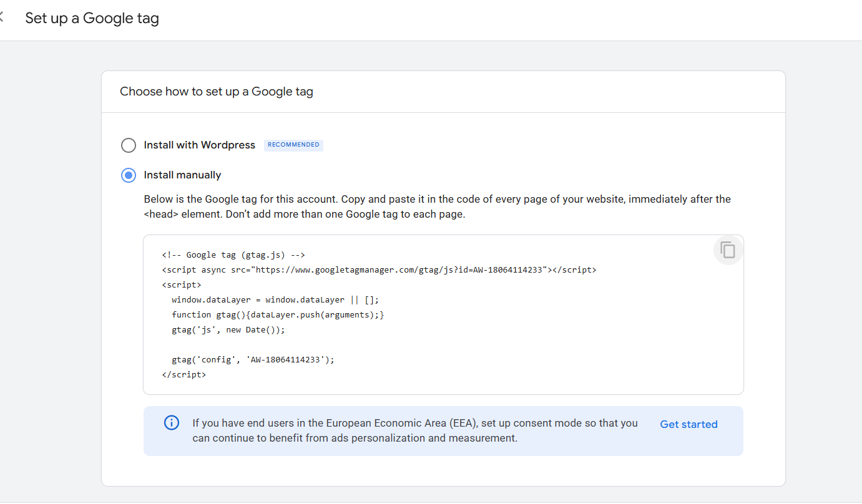Click the Below is the Google tag paragraph
The width and height of the screenshot is (862, 504).
[x=437, y=206]
